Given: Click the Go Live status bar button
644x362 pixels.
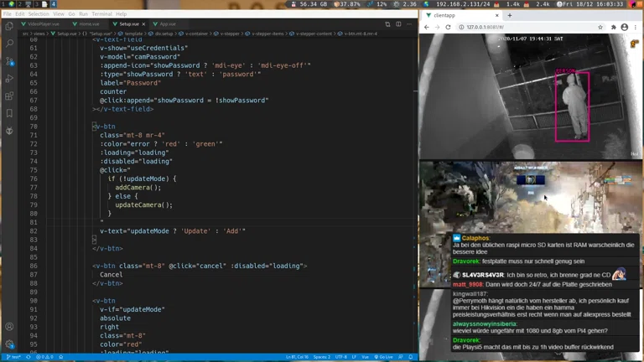Looking at the screenshot, I should click(x=383, y=357).
